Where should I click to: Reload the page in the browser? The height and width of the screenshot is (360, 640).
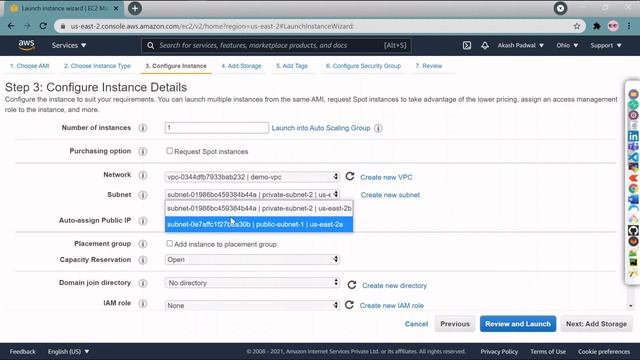coord(43,26)
